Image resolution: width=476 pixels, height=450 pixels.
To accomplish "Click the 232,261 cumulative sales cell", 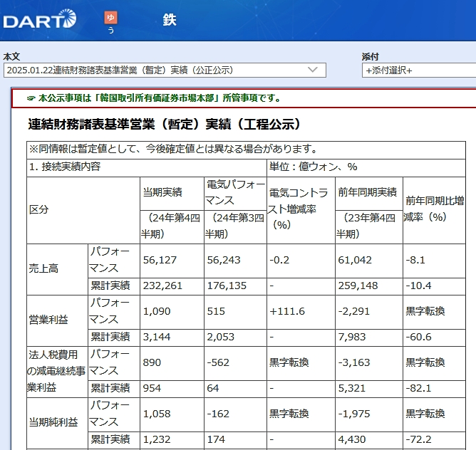I will (162, 286).
